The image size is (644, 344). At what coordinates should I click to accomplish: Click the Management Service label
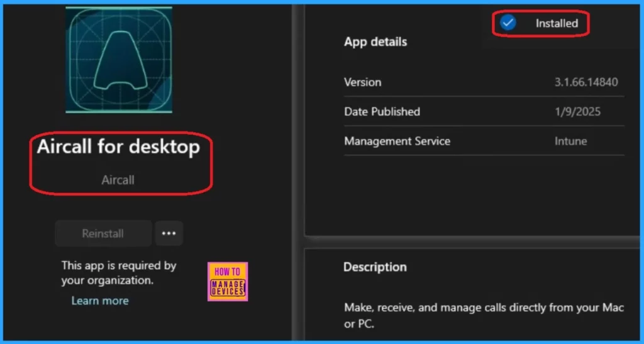tap(397, 141)
